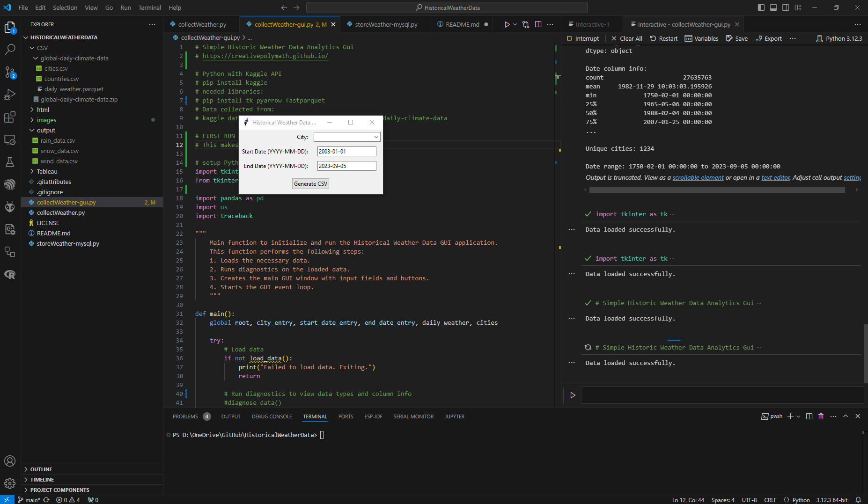
Task: Split the terminal panel
Action: click(809, 416)
